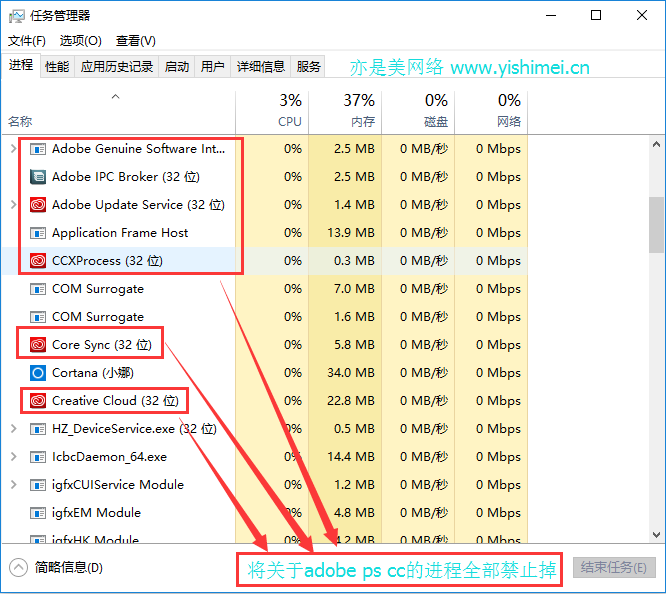Switch to the 启动 tab
Viewport: 666px width, 594px height.
[177, 67]
